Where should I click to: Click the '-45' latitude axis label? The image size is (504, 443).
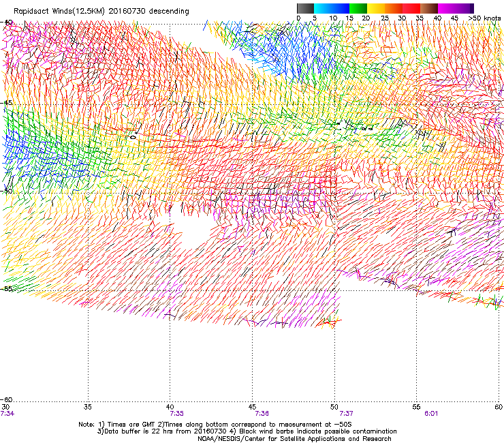point(7,103)
